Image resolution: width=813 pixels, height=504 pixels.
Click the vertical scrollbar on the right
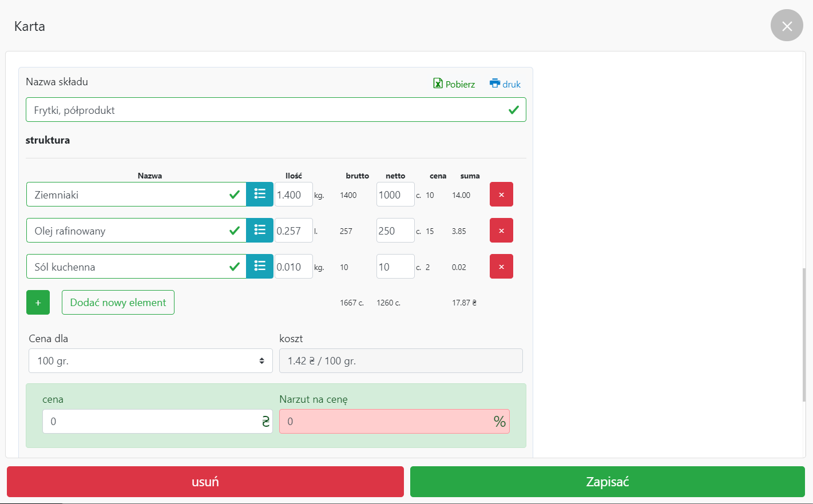pos(803,335)
